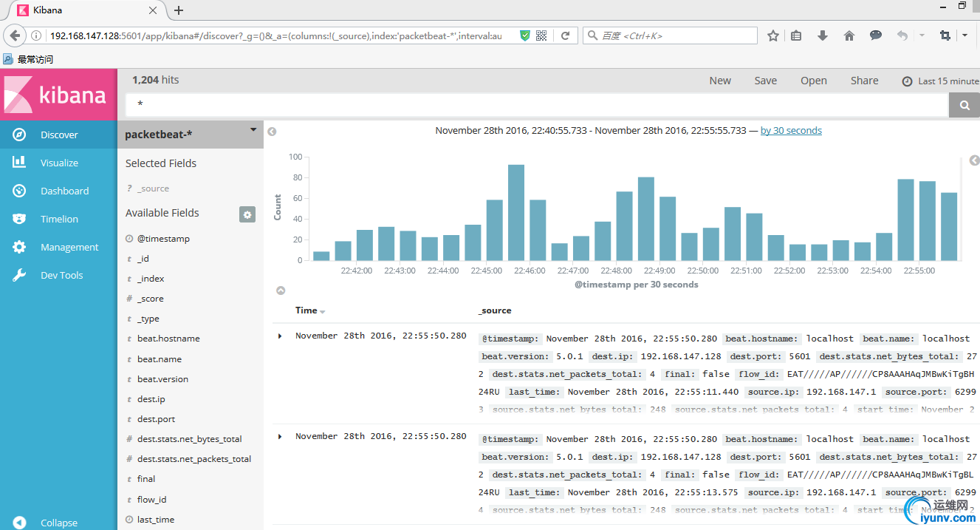Open a new browser tab
The height and width of the screenshot is (530, 980).
coord(179,10)
